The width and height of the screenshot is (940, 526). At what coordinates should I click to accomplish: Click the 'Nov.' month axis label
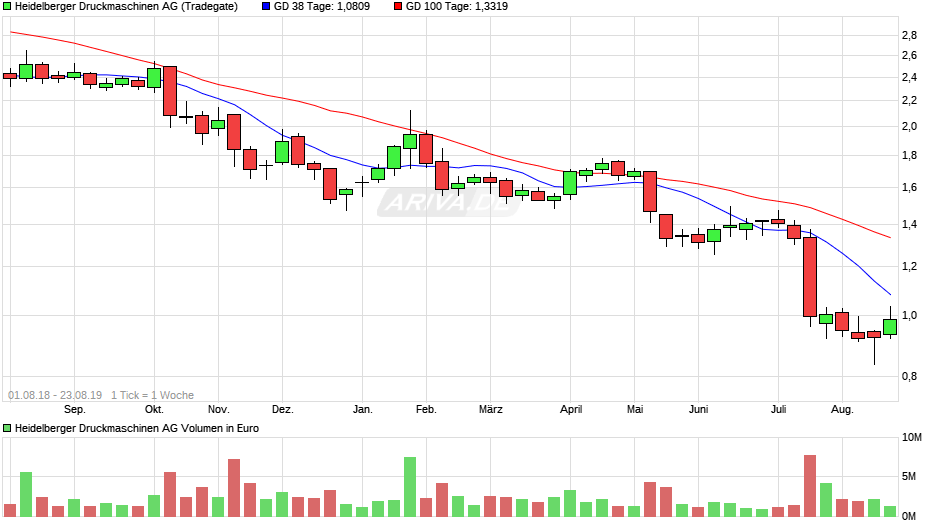point(219,410)
